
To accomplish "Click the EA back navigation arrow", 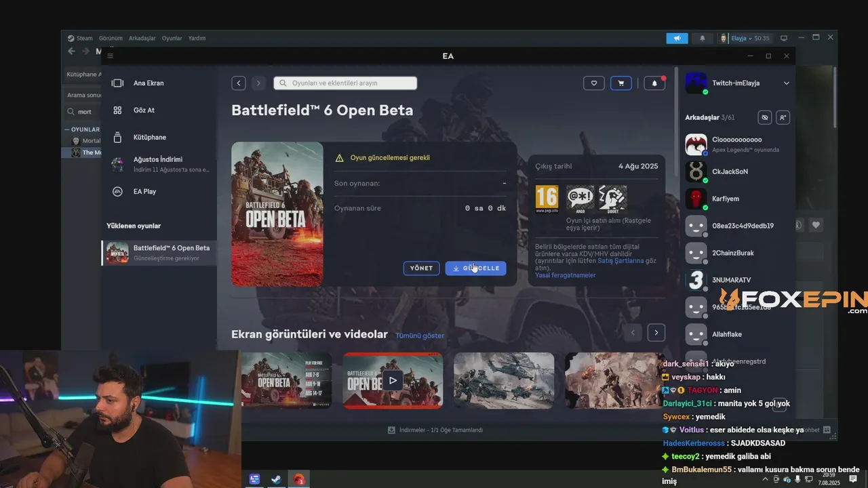I will point(239,83).
